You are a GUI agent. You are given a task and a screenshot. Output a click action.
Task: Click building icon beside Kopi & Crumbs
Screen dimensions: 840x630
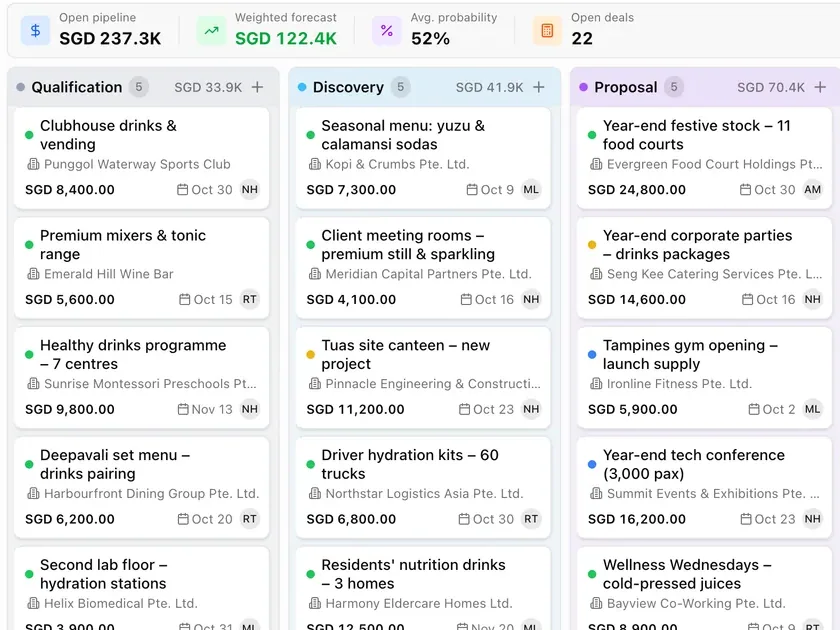click(315, 164)
